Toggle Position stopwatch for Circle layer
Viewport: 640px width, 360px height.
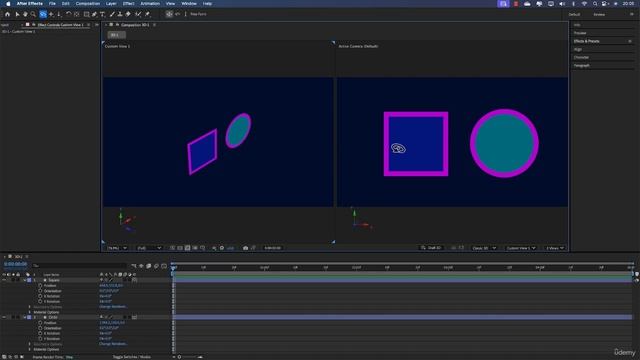click(x=40, y=323)
